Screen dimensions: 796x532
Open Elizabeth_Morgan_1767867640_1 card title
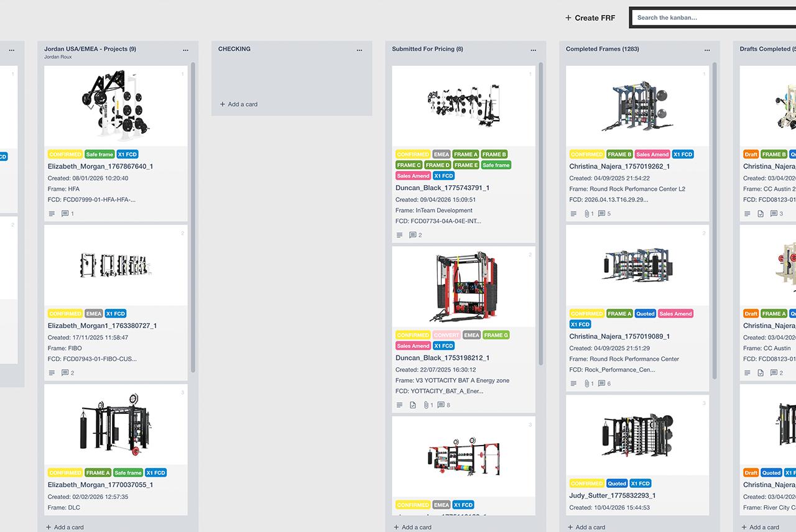coord(100,167)
